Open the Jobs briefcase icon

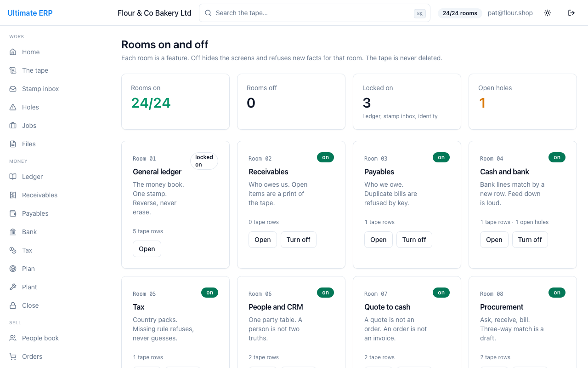[13, 126]
